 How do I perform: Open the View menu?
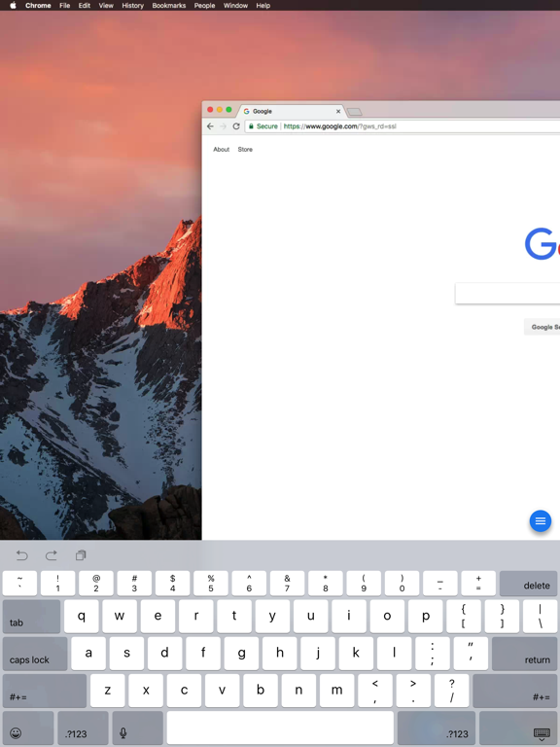point(106,5)
